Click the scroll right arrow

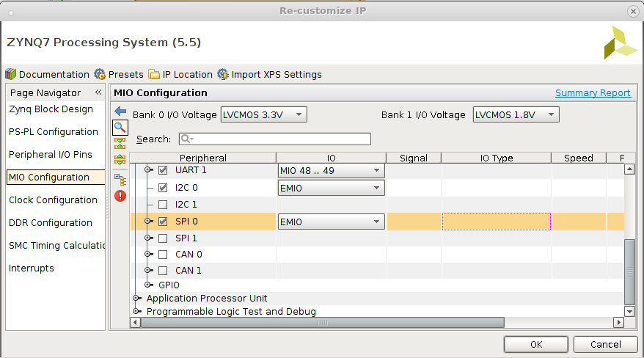[618, 323]
